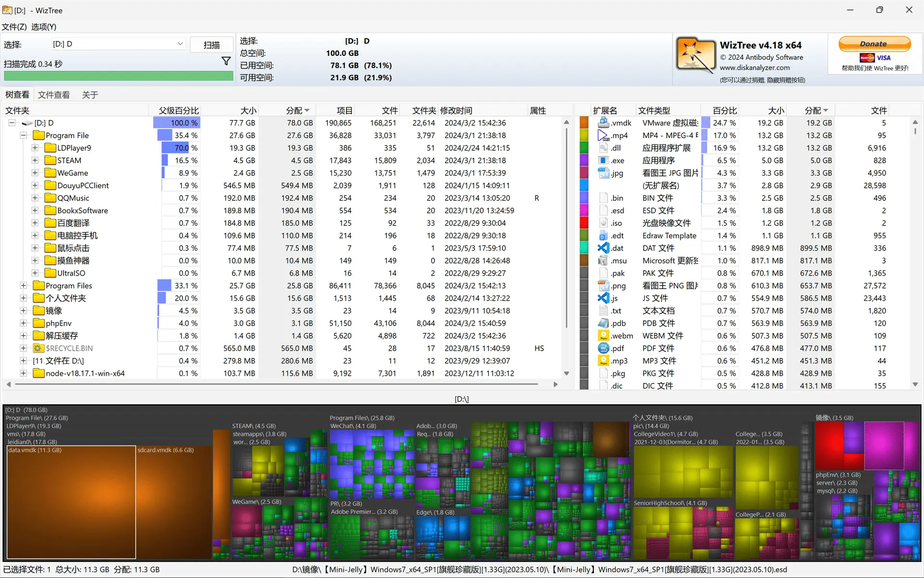
Task: Expand the phpEnv folder node
Action: 23,323
